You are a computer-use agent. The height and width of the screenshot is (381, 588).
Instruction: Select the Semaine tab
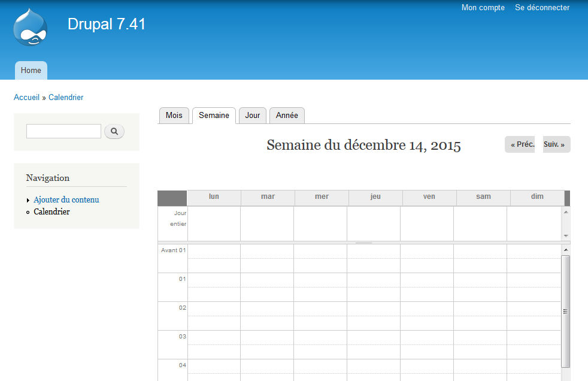tap(214, 116)
